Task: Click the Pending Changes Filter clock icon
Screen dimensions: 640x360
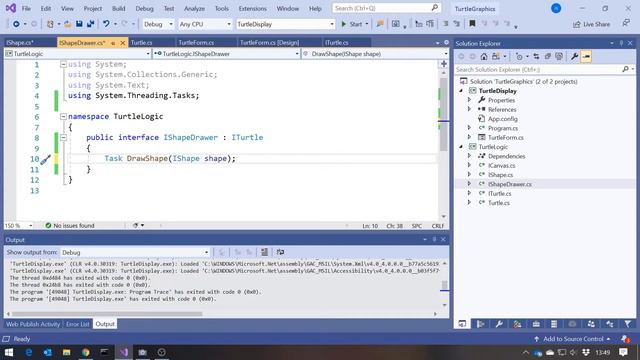Action: pos(519,57)
